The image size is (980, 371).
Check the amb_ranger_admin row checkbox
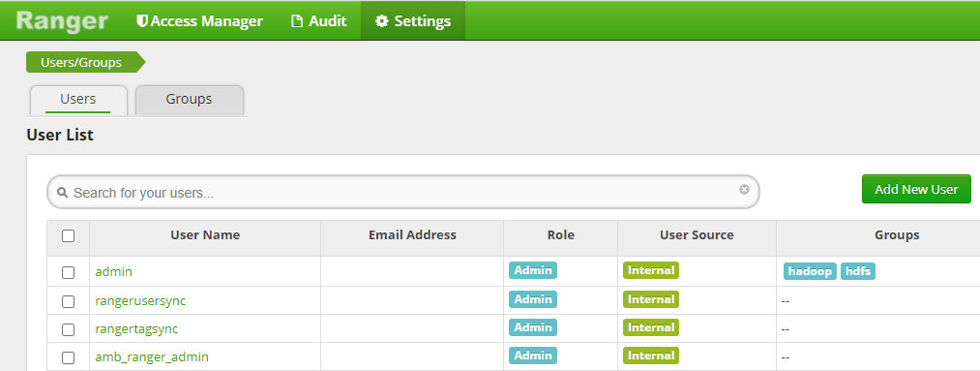(68, 357)
